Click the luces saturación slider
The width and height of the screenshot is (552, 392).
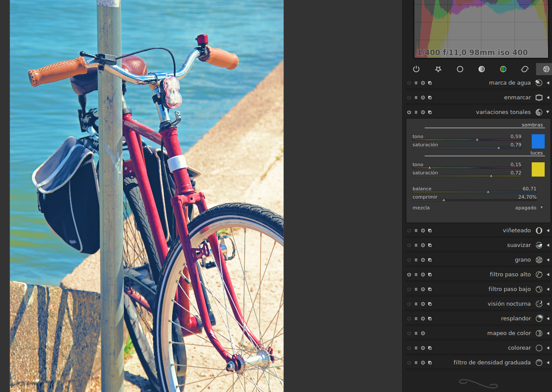[x=467, y=174]
